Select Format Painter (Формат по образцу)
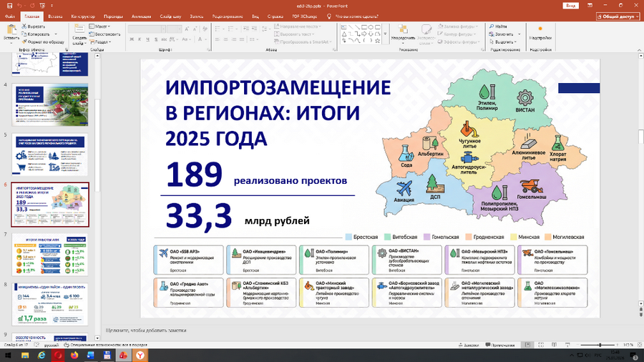Viewport: 644px width, 362px height. (x=25, y=42)
